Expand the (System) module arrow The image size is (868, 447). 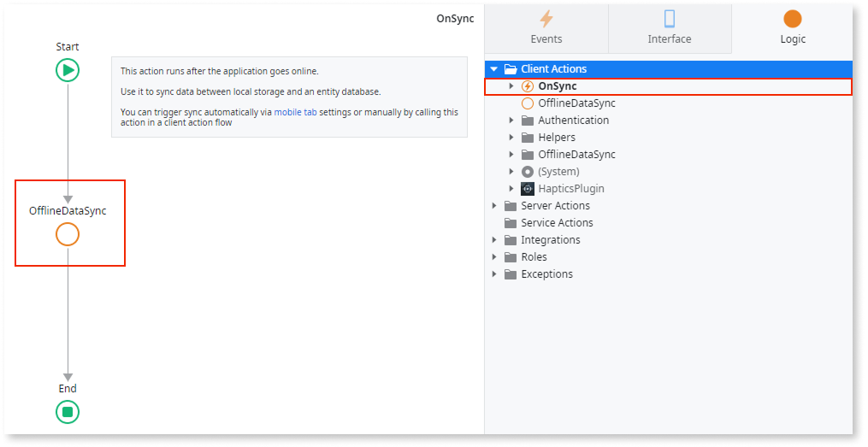[x=511, y=172]
